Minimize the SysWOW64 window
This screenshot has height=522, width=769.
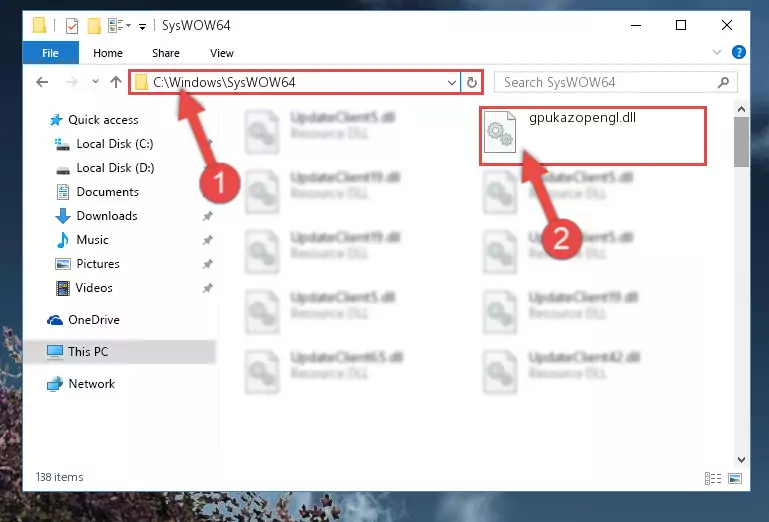click(636, 26)
